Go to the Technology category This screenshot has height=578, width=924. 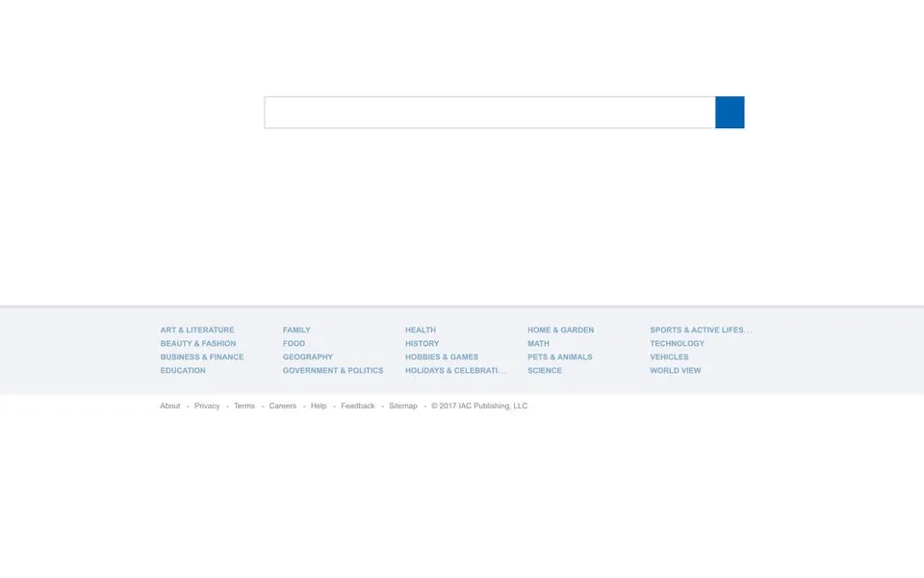click(677, 344)
